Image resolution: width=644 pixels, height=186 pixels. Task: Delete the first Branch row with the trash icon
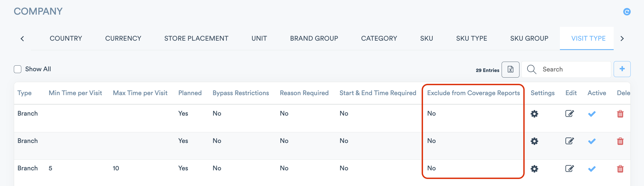click(x=620, y=114)
